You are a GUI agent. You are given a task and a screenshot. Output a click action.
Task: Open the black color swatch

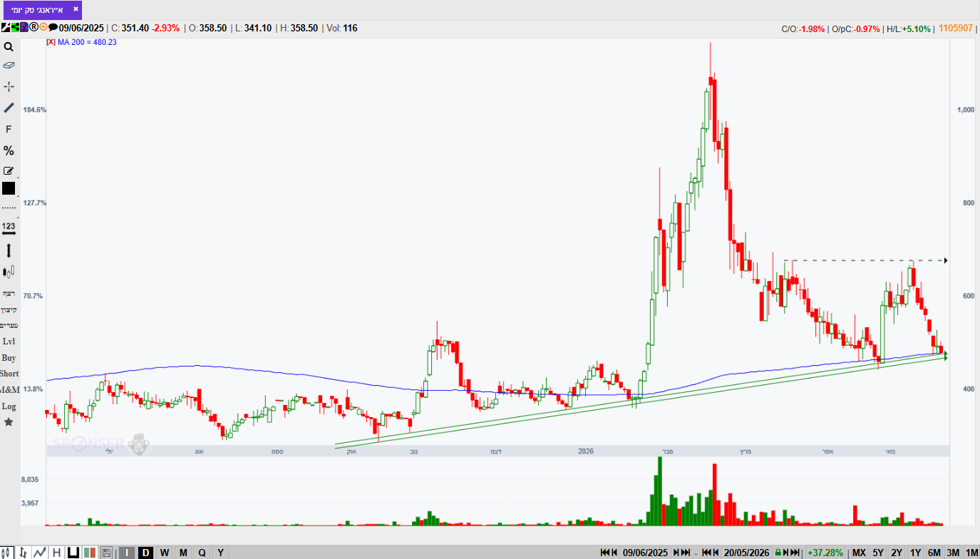click(x=9, y=188)
